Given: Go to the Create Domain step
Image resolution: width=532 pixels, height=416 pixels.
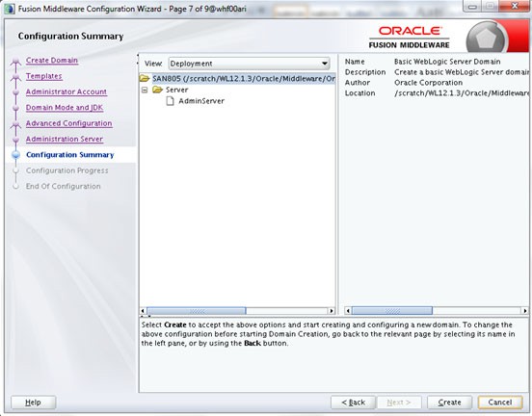Looking at the screenshot, I should tap(52, 61).
